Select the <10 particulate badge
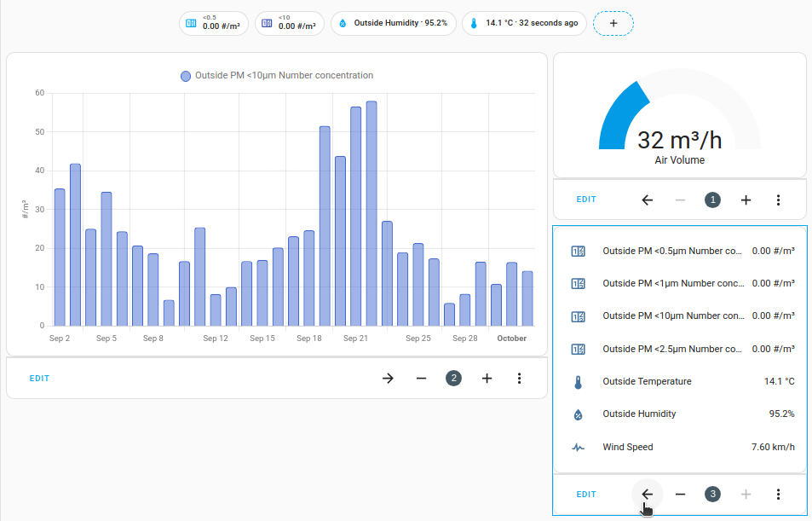The width and height of the screenshot is (812, 521). click(289, 23)
